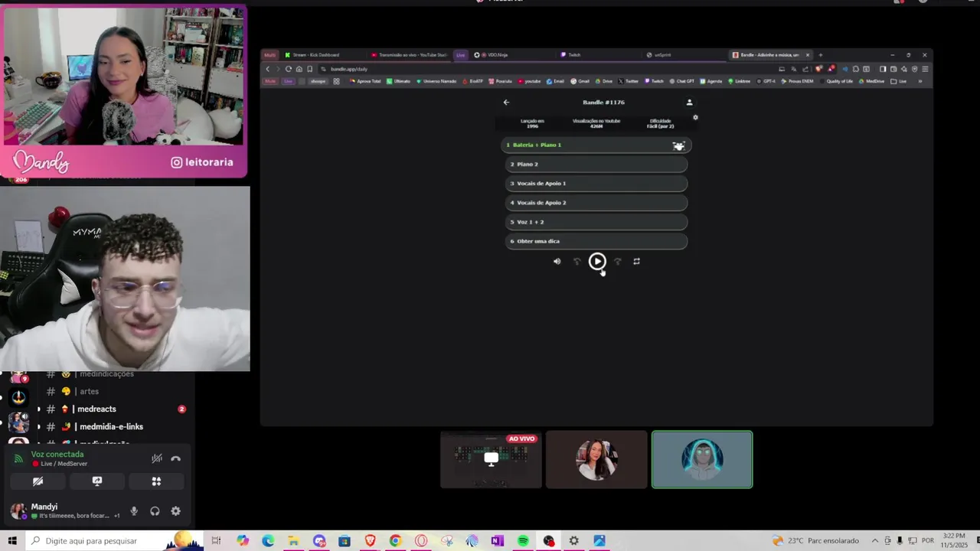Click browser home icon

pos(299,69)
